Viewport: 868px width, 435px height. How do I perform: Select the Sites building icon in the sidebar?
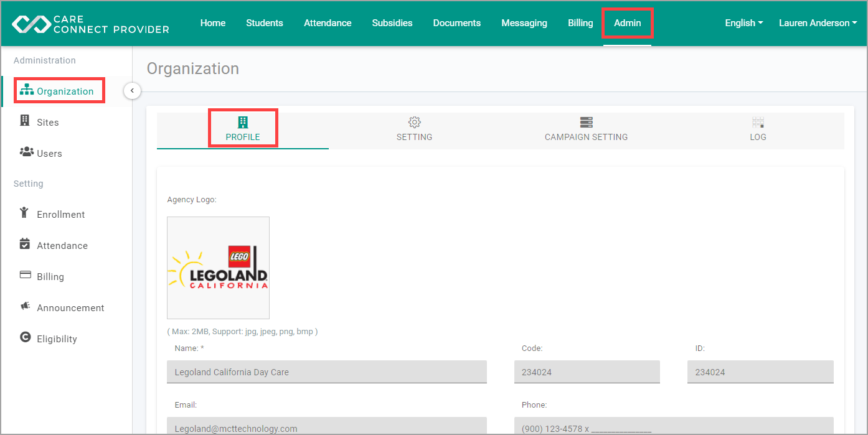coord(26,122)
